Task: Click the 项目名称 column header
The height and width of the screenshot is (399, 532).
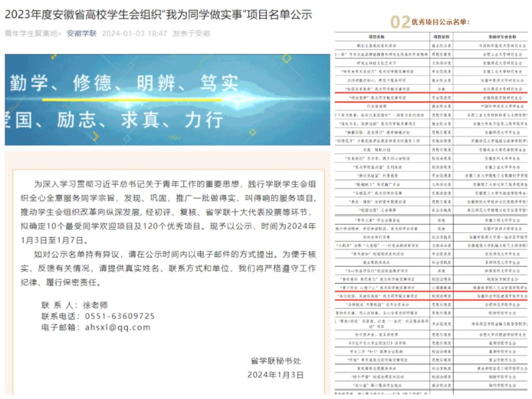Action: click(x=381, y=37)
